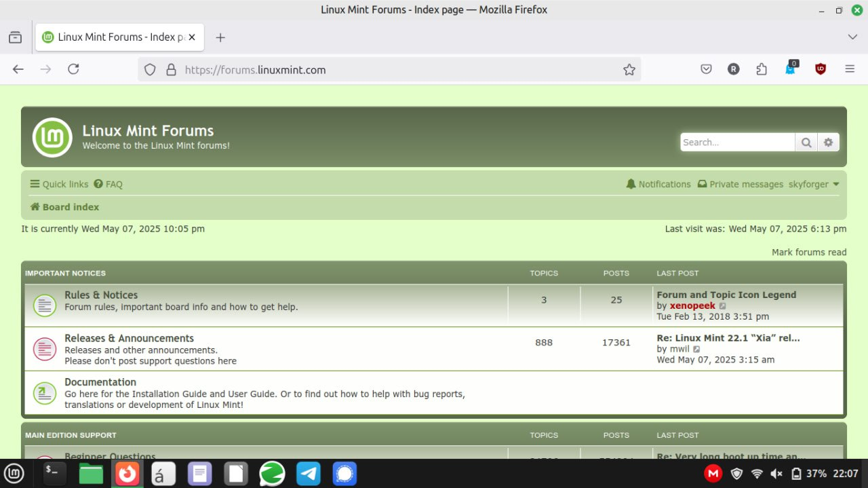Launch the terminal from the taskbar
The image size is (868, 488).
[x=54, y=473]
